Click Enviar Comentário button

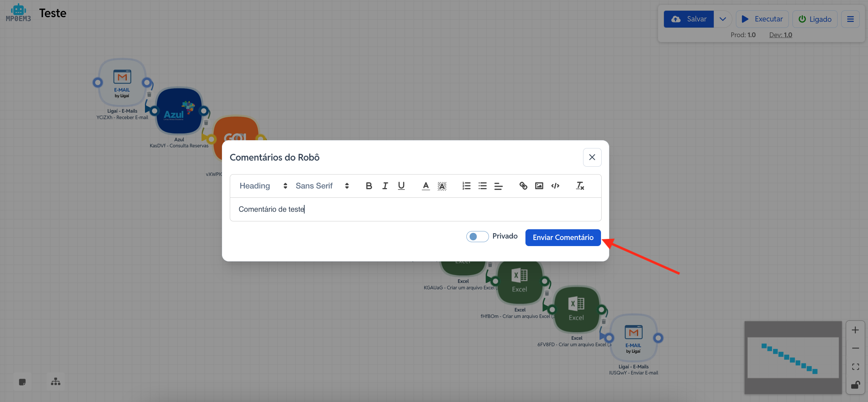click(x=563, y=237)
